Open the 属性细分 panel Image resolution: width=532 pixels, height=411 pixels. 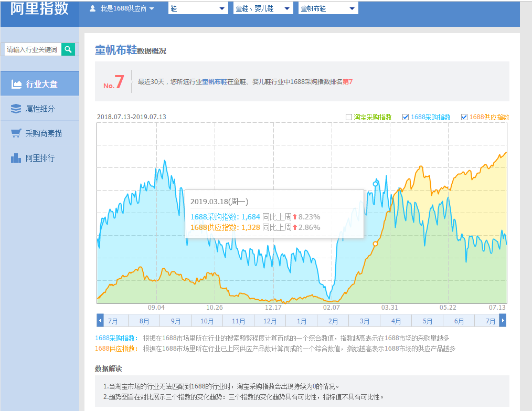(39, 109)
